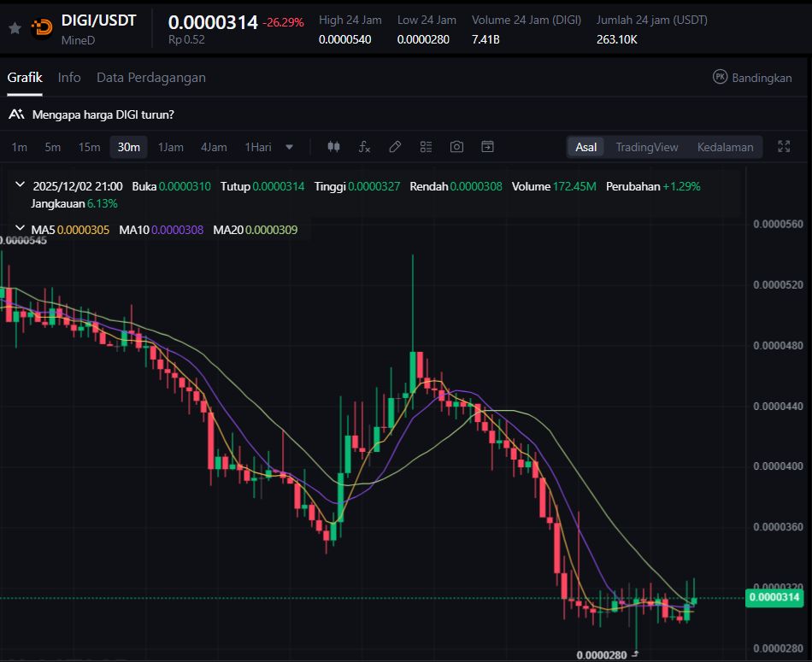Click the calendar date icon in toolbar
Screen dimensions: 812x662
pyautogui.click(x=487, y=147)
